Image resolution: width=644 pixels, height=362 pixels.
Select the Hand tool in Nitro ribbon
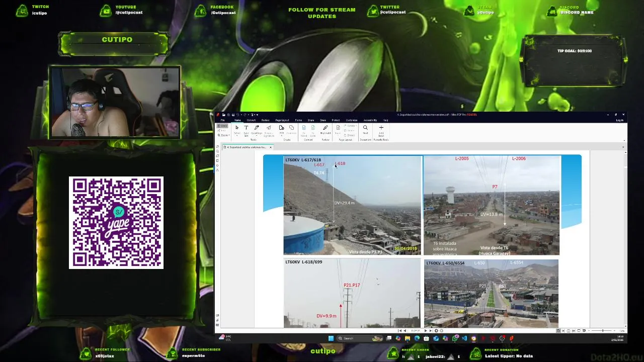(222, 126)
